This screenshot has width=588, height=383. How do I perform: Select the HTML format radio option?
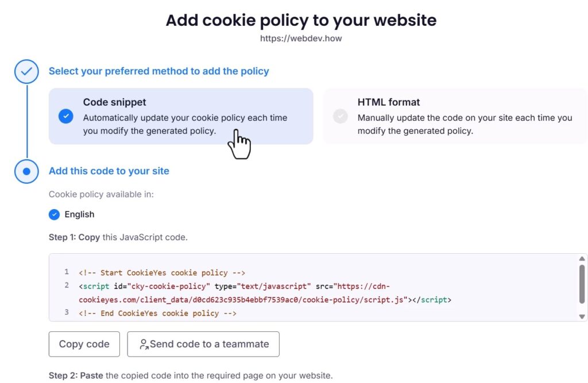(x=341, y=116)
